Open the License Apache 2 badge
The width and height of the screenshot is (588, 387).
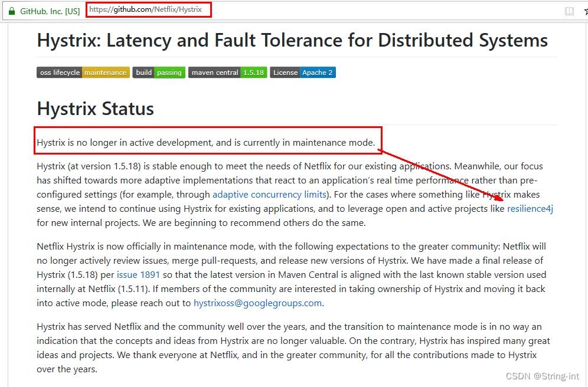(x=303, y=73)
